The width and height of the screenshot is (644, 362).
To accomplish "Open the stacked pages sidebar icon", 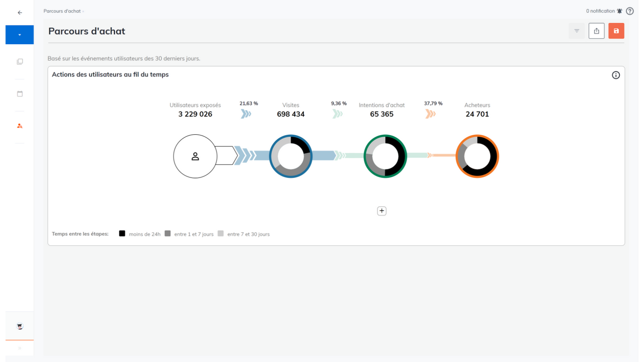I will [20, 61].
